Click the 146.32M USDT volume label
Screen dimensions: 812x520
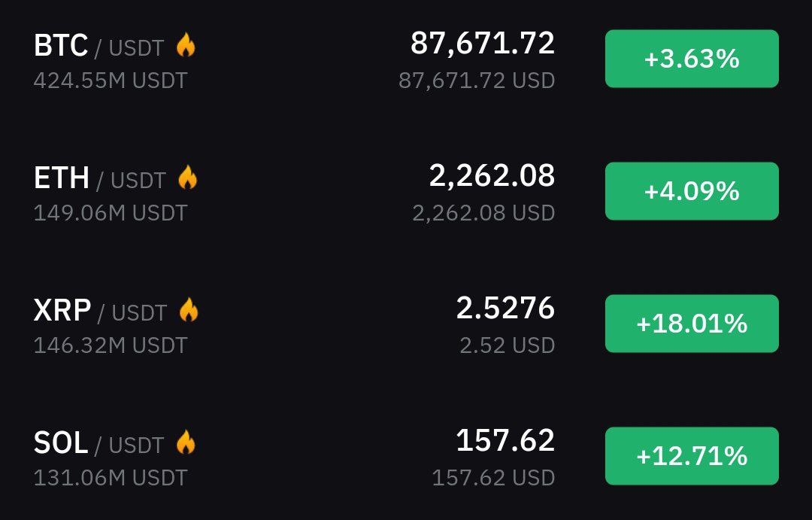[111, 345]
